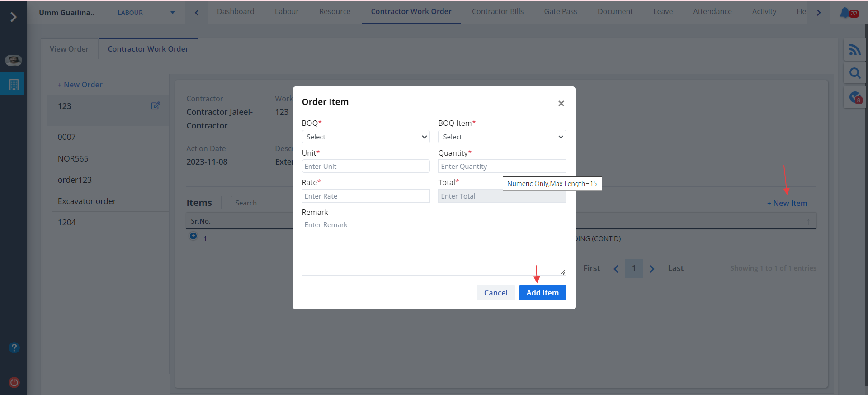Open the BOQ select dropdown
Screen dimensions: 868x395
pyautogui.click(x=365, y=137)
